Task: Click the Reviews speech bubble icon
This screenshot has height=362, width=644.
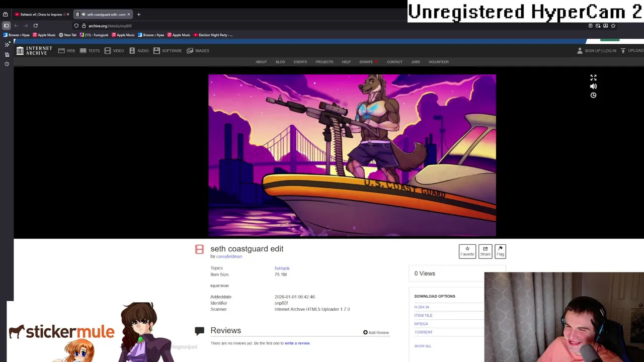Action: click(x=200, y=331)
